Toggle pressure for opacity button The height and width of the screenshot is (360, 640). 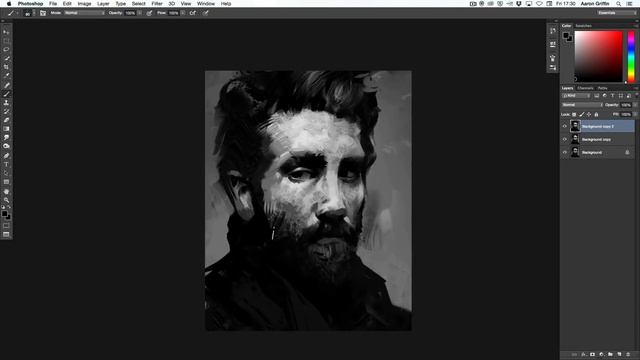click(x=149, y=13)
